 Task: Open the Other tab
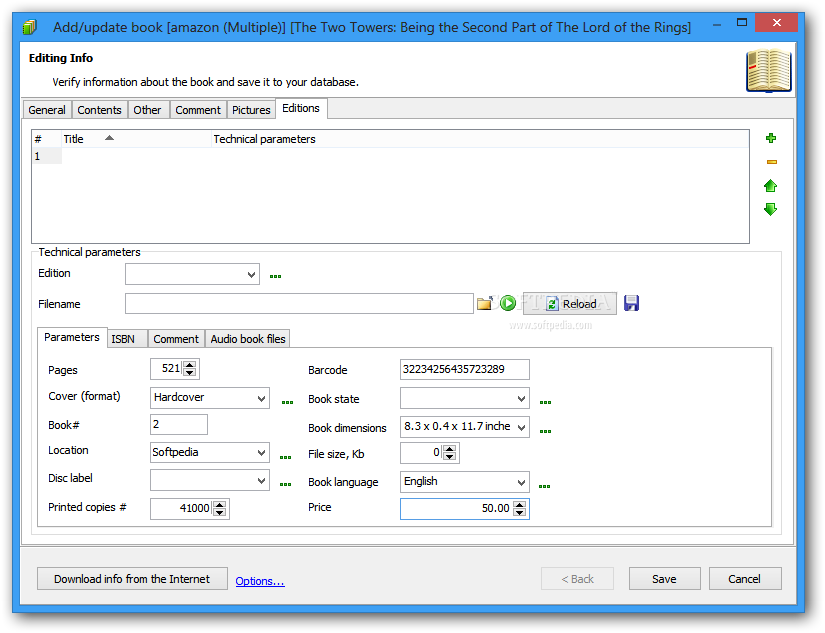(147, 110)
